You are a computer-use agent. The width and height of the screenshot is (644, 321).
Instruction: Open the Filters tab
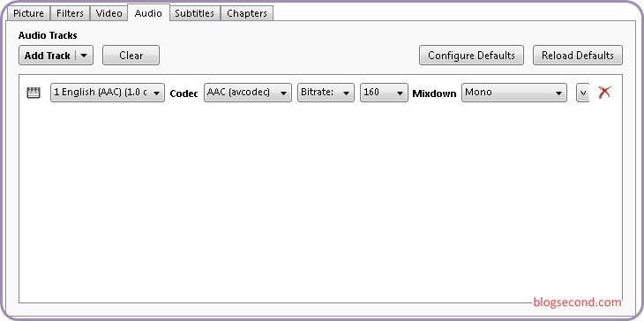click(70, 13)
